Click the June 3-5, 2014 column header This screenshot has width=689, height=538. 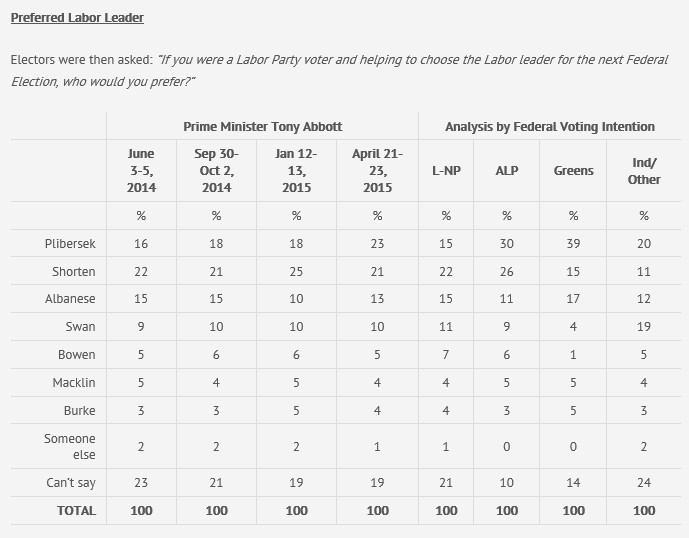(141, 171)
